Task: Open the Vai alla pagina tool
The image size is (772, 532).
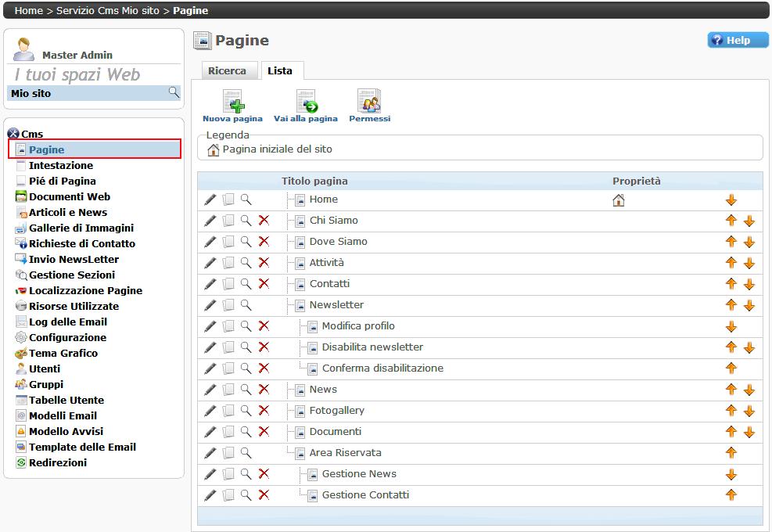Action: coord(305,102)
